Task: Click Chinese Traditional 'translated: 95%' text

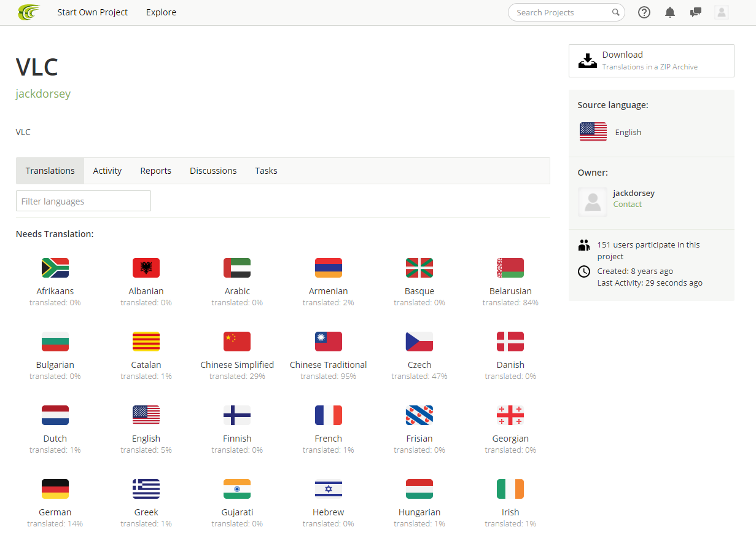Action: point(329,377)
